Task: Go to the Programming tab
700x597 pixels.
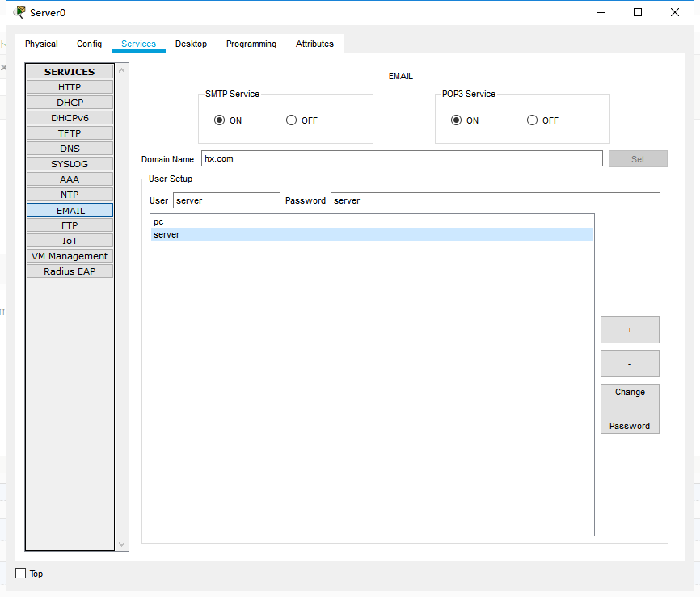Action: click(251, 44)
